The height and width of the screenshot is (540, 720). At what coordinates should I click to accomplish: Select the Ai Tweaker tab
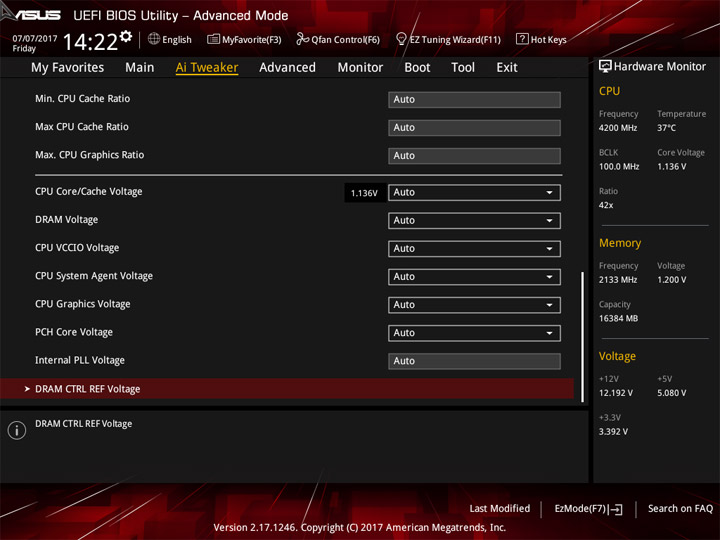207,68
